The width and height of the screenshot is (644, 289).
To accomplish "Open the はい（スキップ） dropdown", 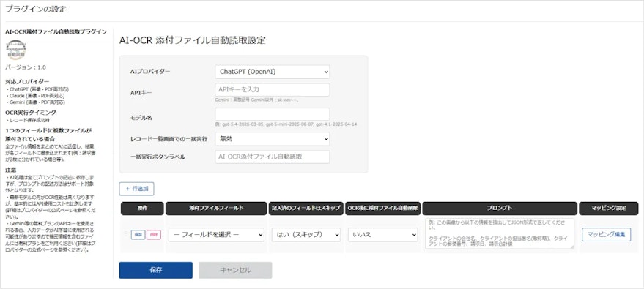I will (306, 235).
